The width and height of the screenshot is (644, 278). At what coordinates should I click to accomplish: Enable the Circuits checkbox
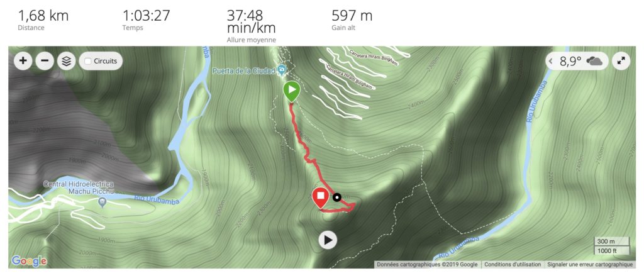[87, 61]
